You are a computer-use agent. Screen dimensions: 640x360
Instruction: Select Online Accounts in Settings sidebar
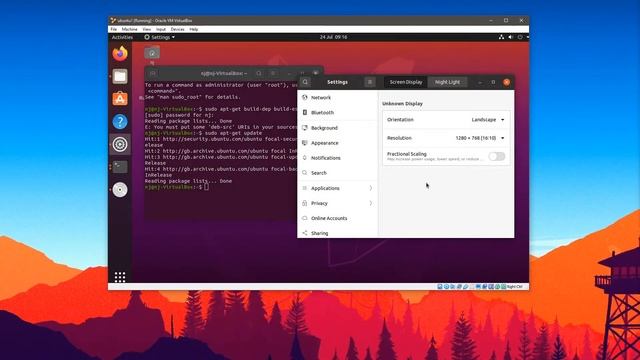tap(338, 218)
